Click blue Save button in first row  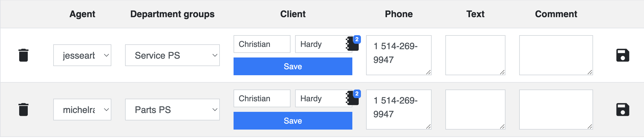click(x=293, y=66)
